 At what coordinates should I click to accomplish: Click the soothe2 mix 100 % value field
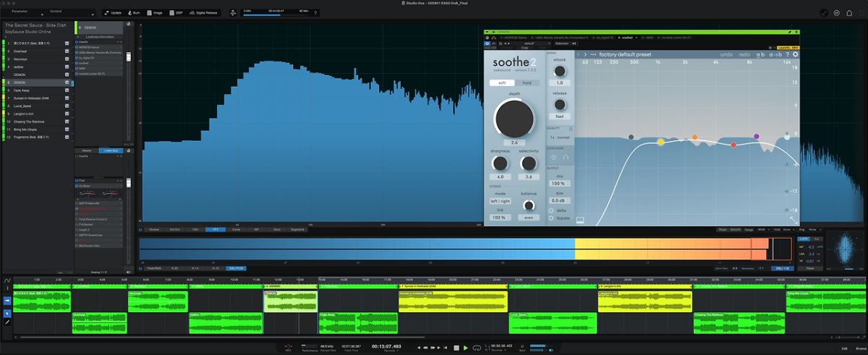tap(559, 184)
